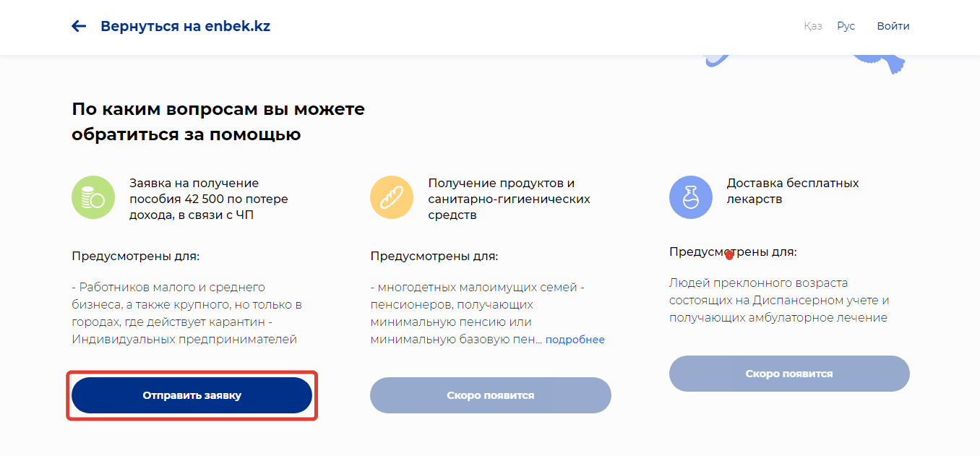This screenshot has width=980, height=456.
Task: Select "Получение продуктов и санитарно-гигиенических средств" title
Action: coord(509,199)
